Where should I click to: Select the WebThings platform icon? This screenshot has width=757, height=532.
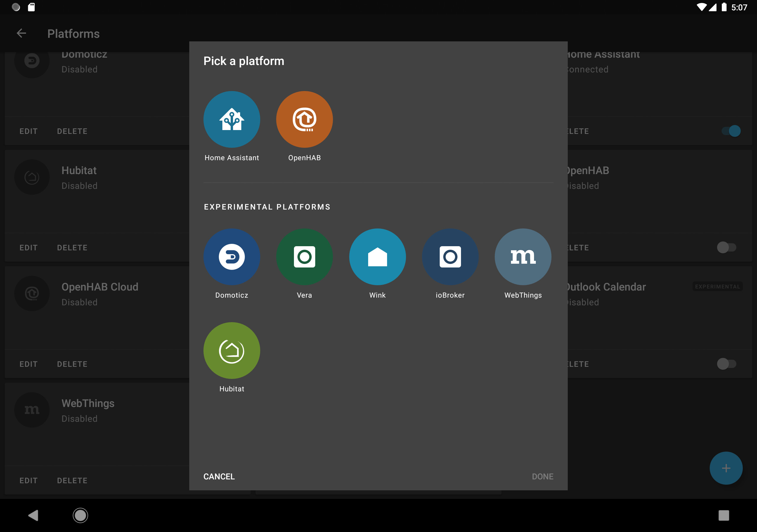click(523, 257)
